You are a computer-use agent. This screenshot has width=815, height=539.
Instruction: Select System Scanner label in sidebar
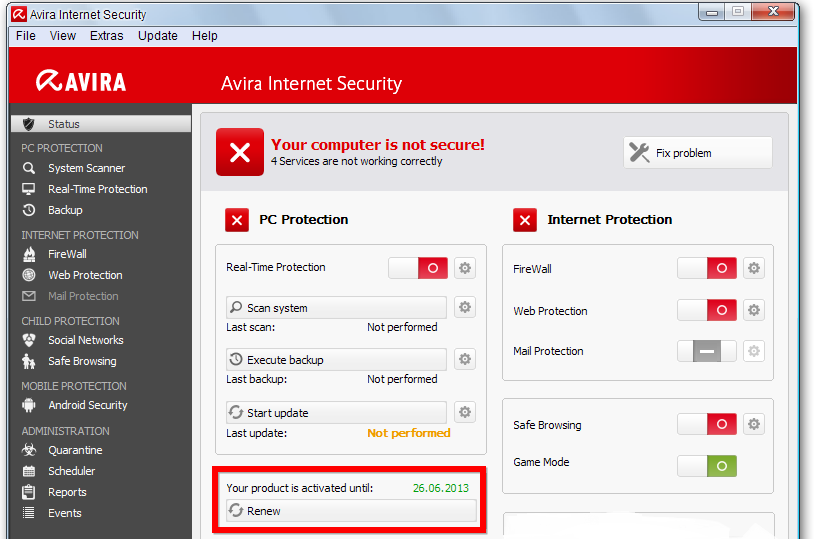(86, 168)
